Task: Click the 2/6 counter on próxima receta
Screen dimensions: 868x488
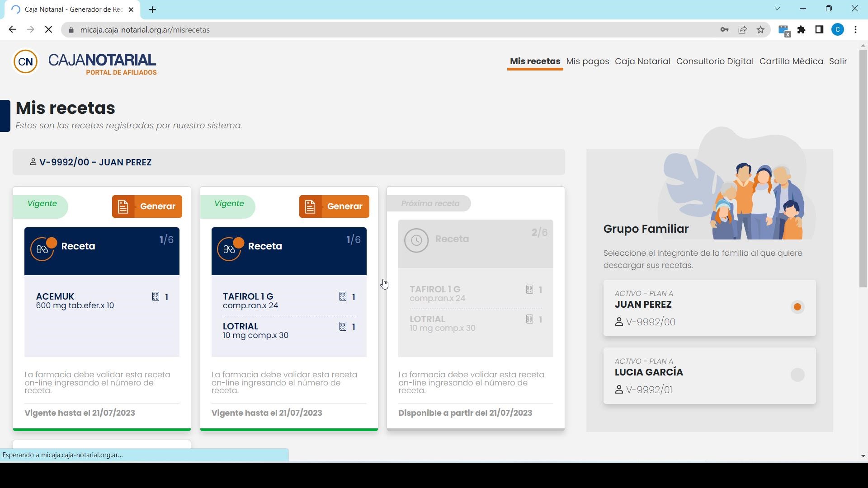Action: pyautogui.click(x=539, y=233)
